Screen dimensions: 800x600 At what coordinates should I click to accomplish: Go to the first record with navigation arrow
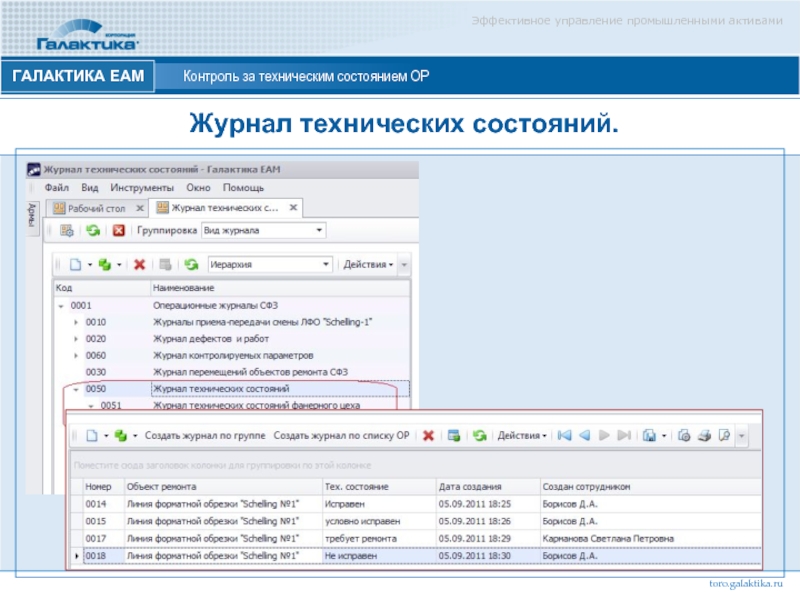(564, 436)
